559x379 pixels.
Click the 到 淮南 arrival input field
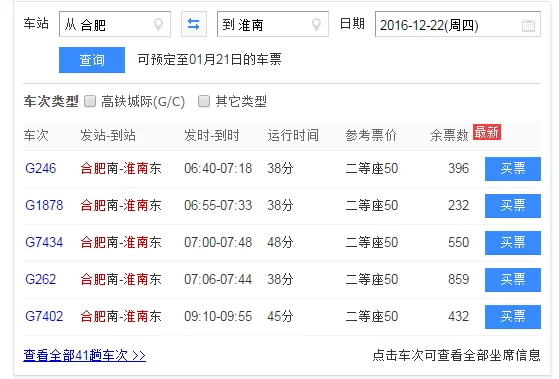click(273, 24)
